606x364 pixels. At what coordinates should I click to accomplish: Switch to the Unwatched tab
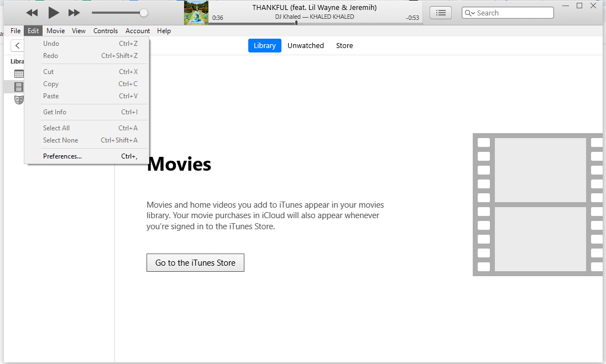pos(305,46)
